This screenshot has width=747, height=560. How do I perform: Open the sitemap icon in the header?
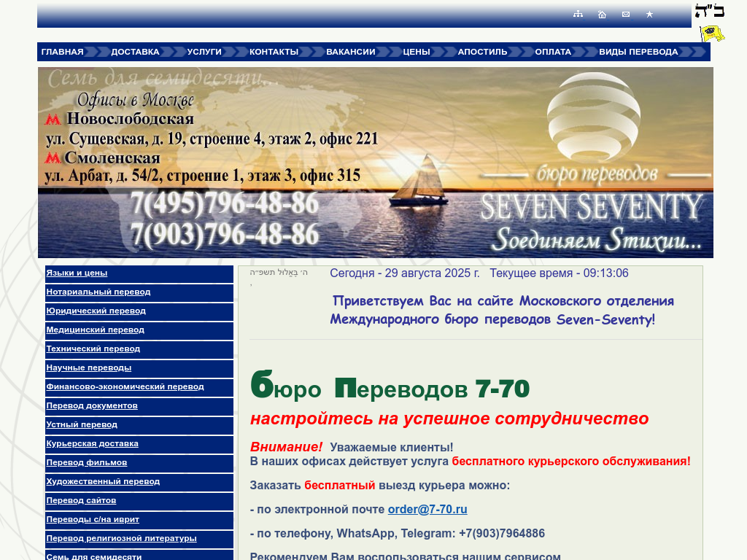pyautogui.click(x=578, y=15)
